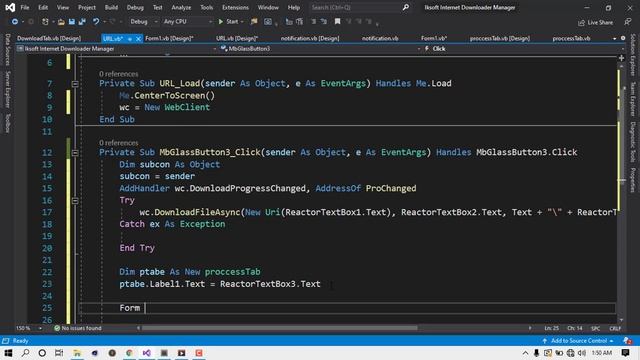
Task: Click 0 references link above URL_Load
Action: (x=118, y=74)
